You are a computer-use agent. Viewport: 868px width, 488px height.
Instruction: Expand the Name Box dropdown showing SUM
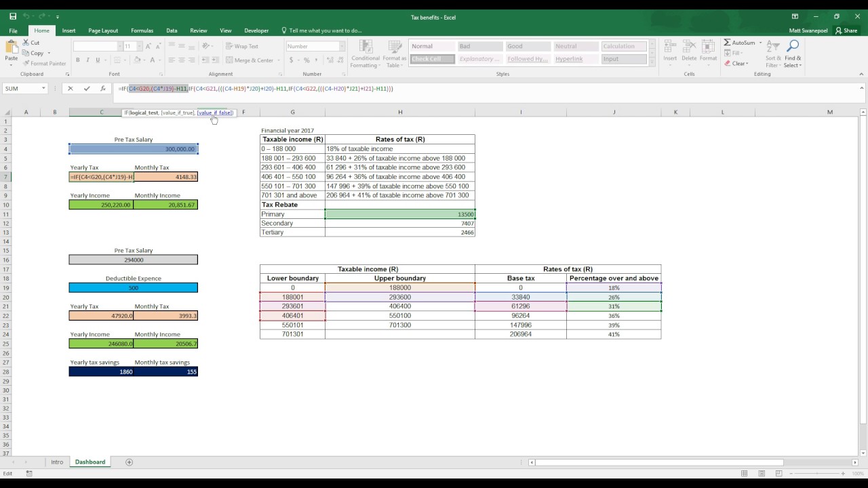pyautogui.click(x=43, y=88)
